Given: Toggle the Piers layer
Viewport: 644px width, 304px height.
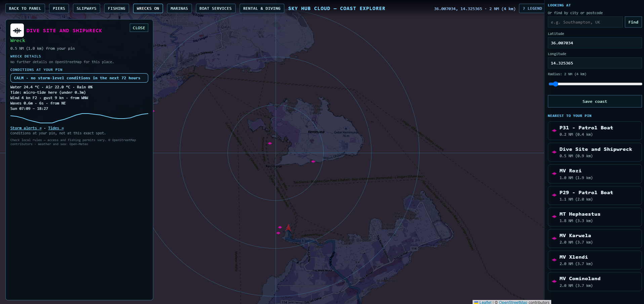Looking at the screenshot, I should [59, 8].
